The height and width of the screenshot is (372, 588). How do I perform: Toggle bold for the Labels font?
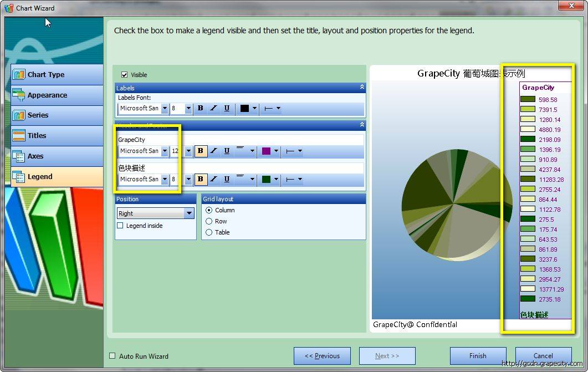(x=201, y=109)
